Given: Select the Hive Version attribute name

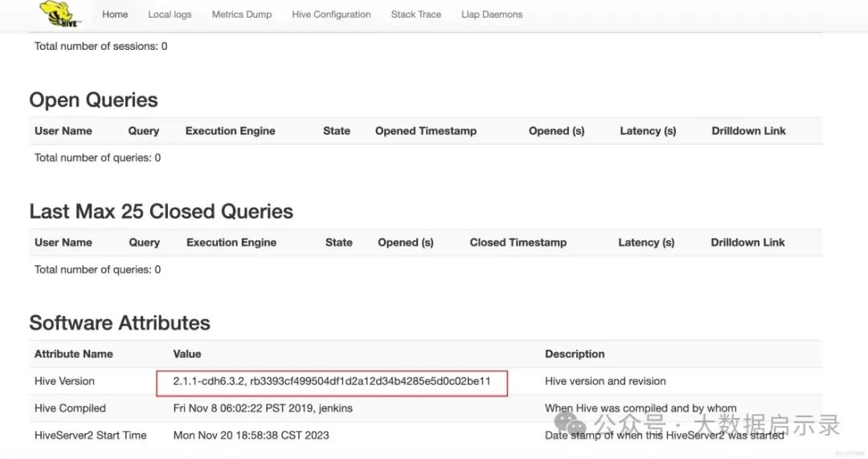Looking at the screenshot, I should [64, 381].
